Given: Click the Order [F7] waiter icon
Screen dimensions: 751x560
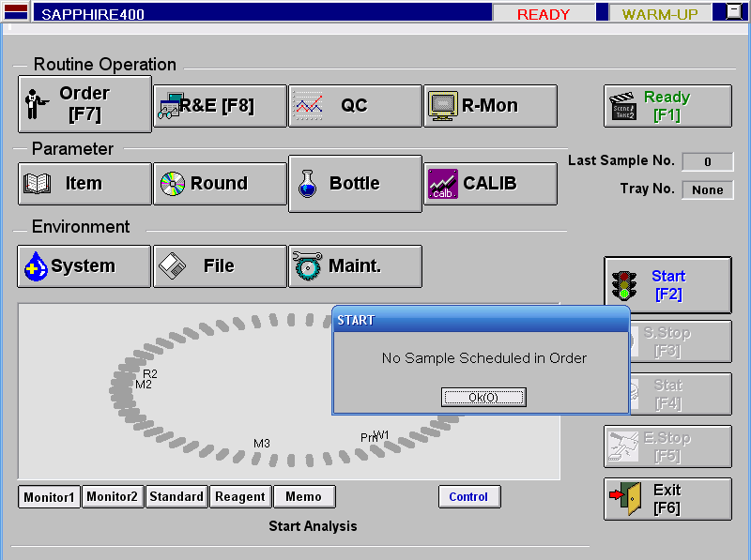Looking at the screenshot, I should coord(36,105).
